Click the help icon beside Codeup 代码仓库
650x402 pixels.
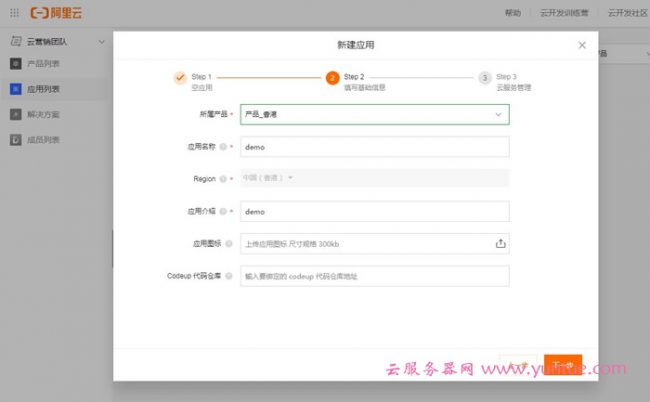[229, 276]
